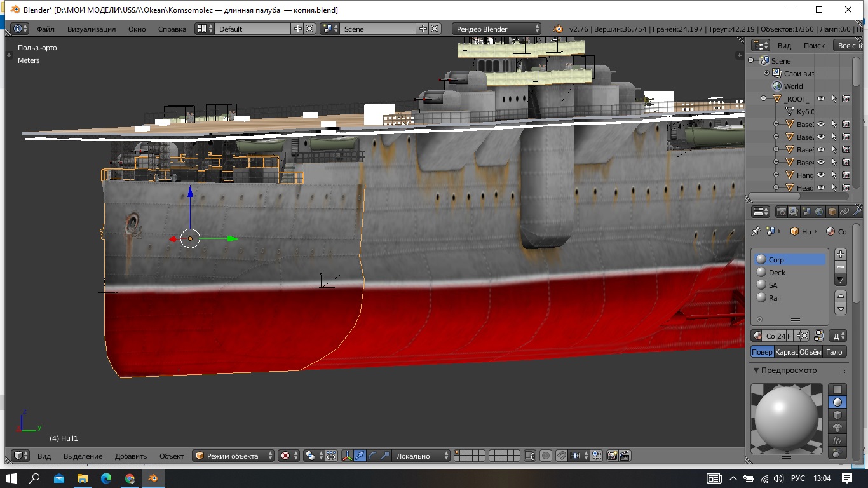Open the object interaction mode dropdown
This screenshot has height=488, width=868.
click(x=234, y=456)
